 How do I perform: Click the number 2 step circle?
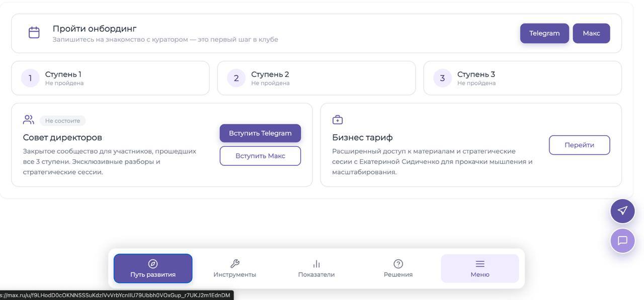click(236, 78)
